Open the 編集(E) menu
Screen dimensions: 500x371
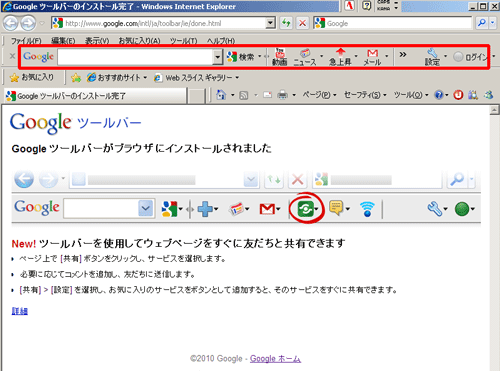click(63, 41)
